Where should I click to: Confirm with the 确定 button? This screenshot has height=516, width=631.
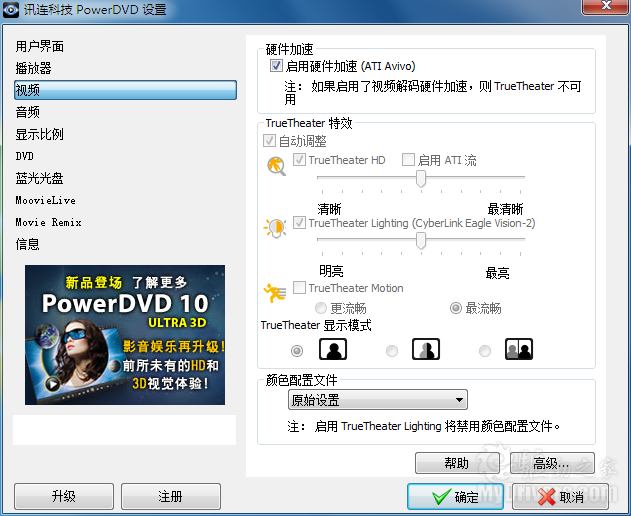pyautogui.click(x=455, y=497)
